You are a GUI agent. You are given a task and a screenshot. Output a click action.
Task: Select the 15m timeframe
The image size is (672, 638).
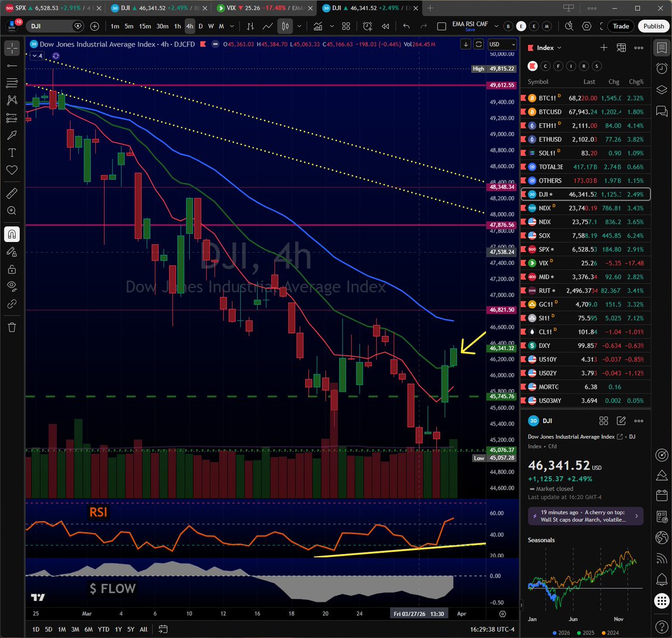click(x=144, y=26)
